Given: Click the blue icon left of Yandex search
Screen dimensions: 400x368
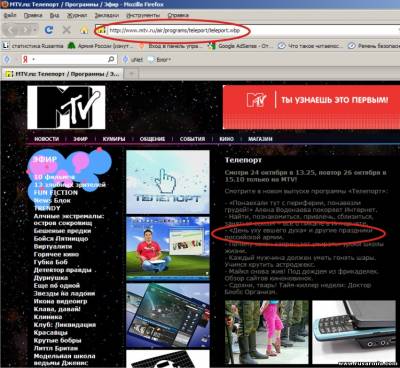Looking at the screenshot, I should pos(7,60).
